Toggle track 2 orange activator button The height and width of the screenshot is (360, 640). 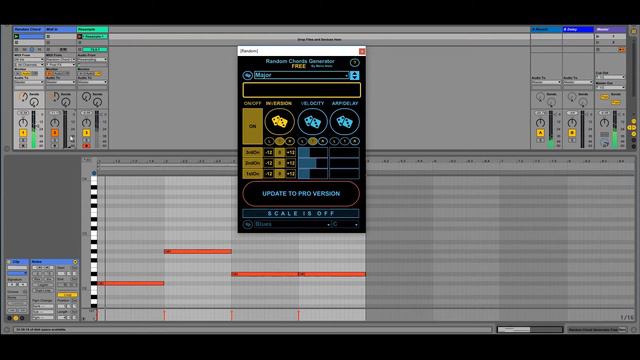(x=55, y=133)
